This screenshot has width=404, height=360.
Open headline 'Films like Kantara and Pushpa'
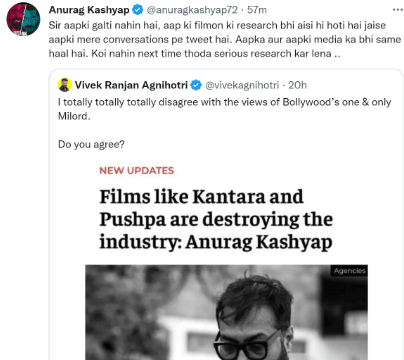[216, 219]
